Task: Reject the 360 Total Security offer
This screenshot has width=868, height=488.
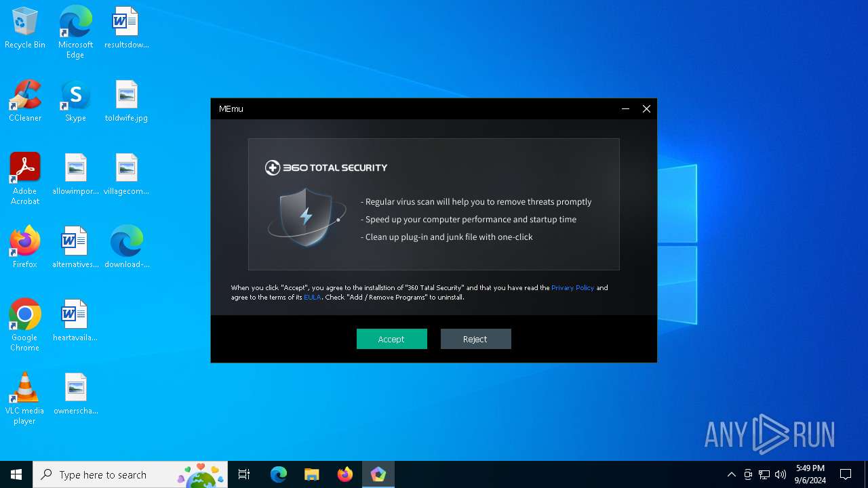Action: click(475, 339)
